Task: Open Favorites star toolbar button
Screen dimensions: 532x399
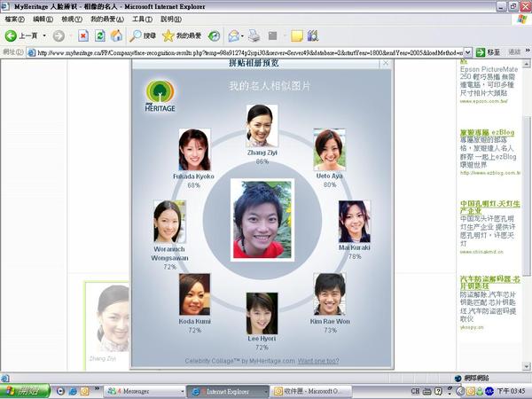Action: coord(182,35)
